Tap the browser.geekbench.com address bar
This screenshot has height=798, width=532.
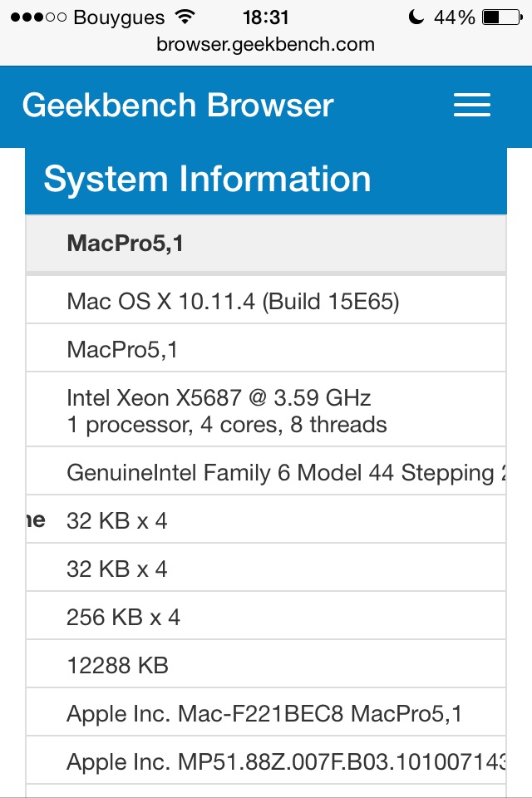(266, 45)
